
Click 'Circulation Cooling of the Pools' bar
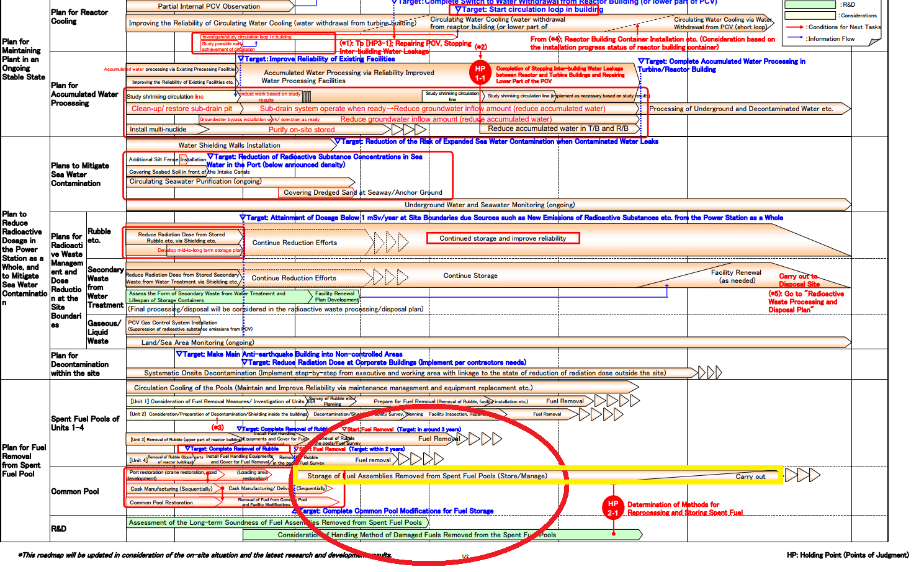coord(382,388)
